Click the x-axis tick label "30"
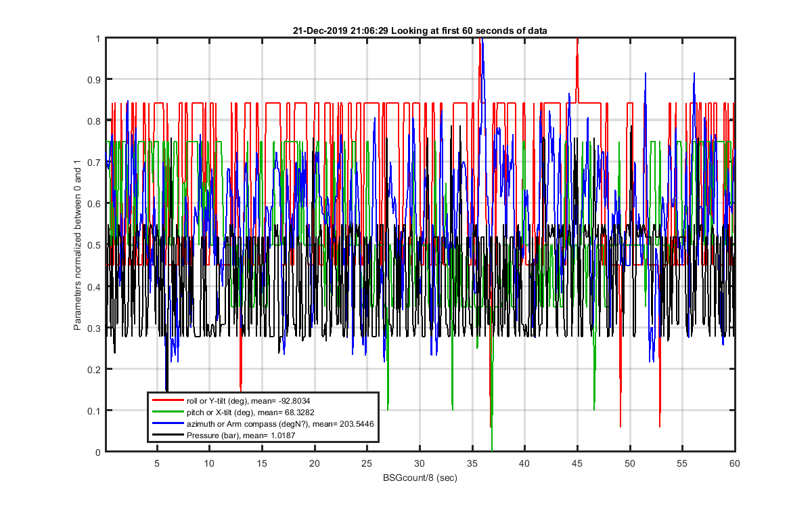Viewport: 812px width, 508px height. [420, 463]
